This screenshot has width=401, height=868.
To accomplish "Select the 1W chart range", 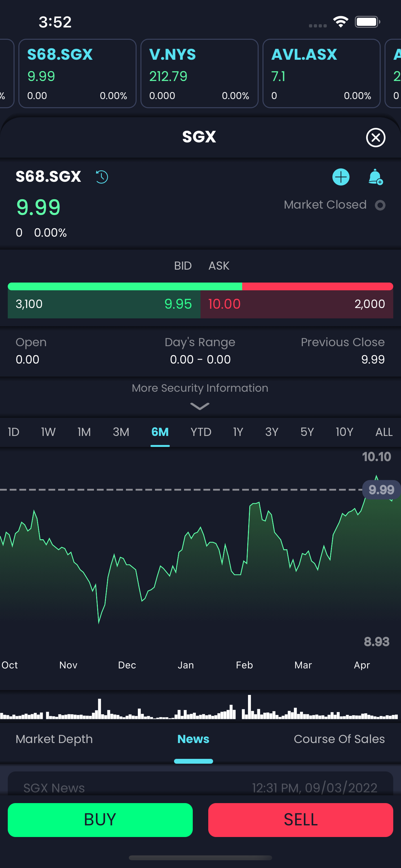I will (48, 432).
